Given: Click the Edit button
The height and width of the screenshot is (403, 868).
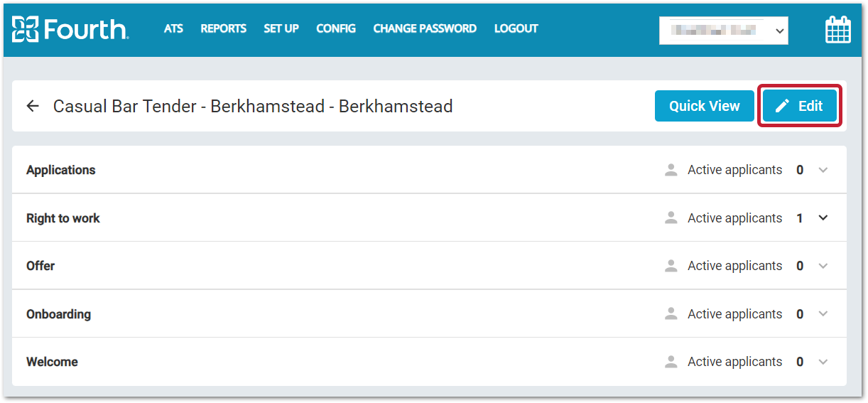Looking at the screenshot, I should click(800, 107).
